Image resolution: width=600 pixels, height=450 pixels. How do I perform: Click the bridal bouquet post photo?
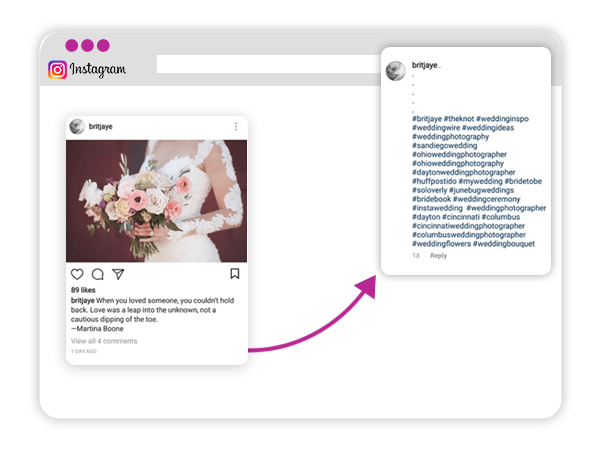157,201
